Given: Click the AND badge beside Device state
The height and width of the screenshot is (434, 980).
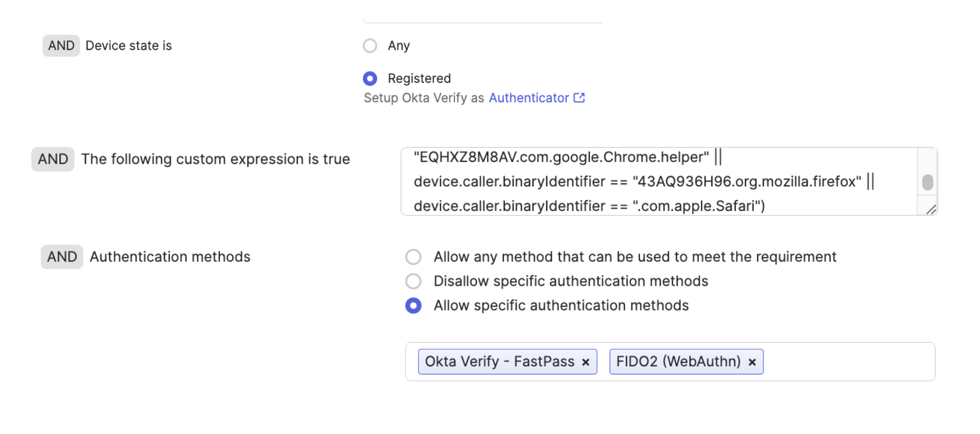Looking at the screenshot, I should coord(61,46).
